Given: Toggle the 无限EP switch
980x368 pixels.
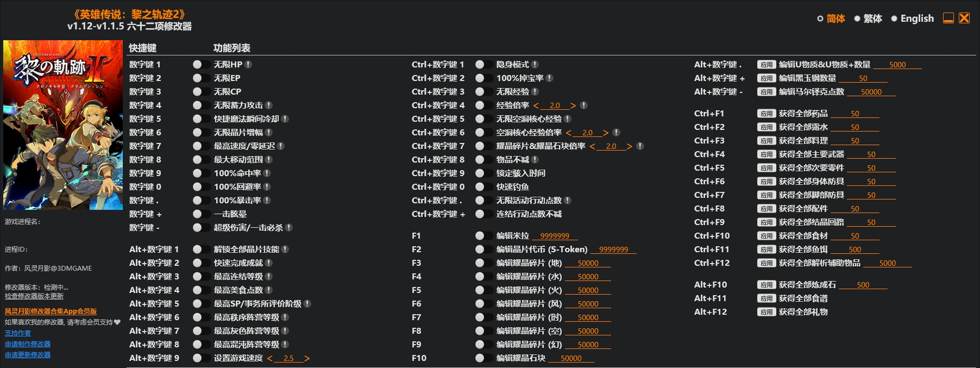Looking at the screenshot, I should click(x=202, y=78).
